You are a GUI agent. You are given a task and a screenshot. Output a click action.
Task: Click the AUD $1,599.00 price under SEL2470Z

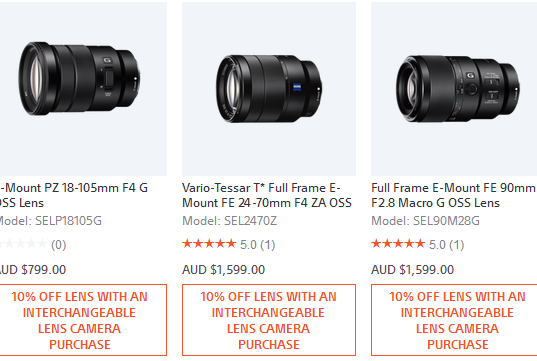tap(224, 270)
